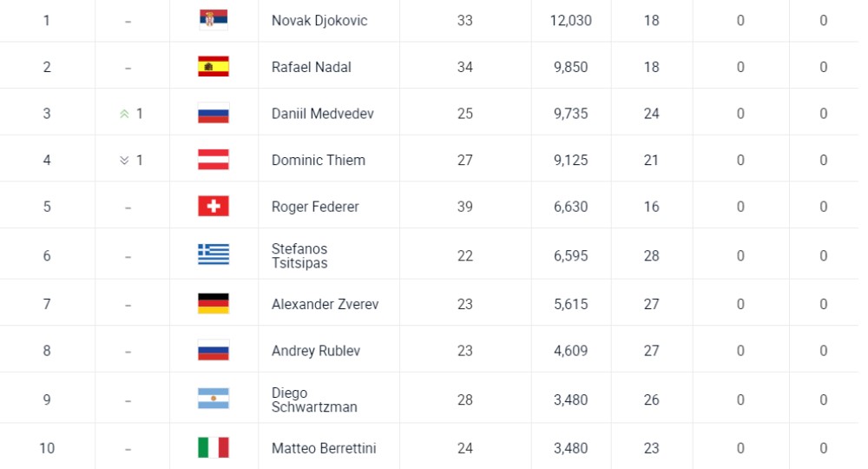Click the rank number 10 cell
The image size is (868, 469).
coord(47,448)
